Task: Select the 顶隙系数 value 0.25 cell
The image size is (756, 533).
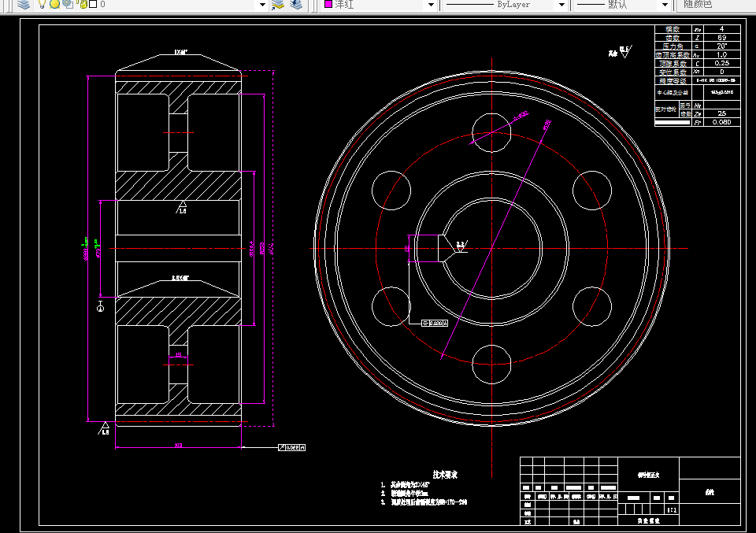Action: (x=722, y=63)
